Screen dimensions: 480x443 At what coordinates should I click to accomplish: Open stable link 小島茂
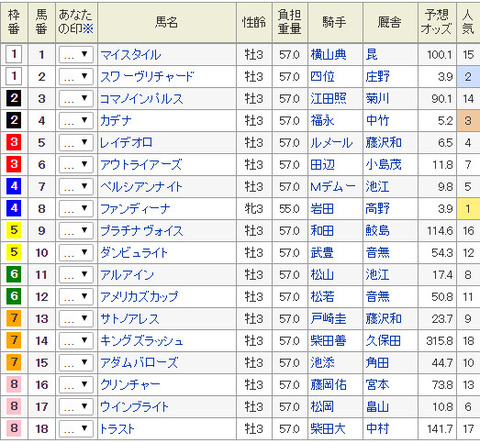click(x=384, y=165)
